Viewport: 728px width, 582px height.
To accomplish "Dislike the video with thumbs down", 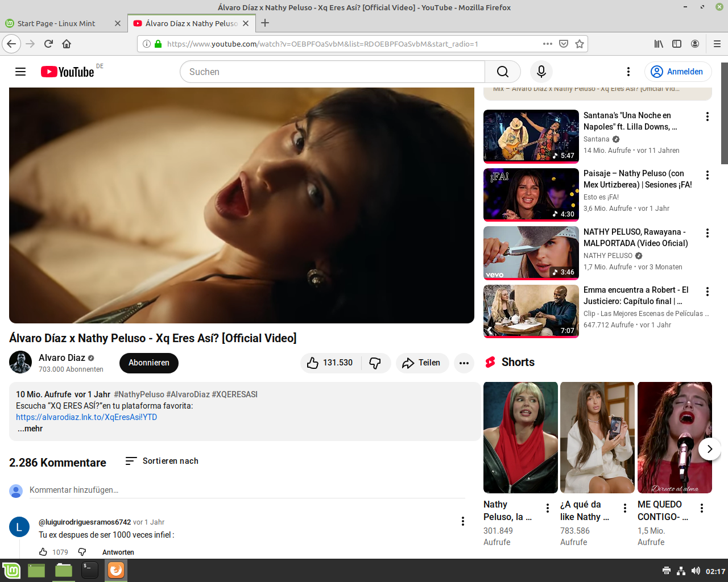I will tap(375, 363).
